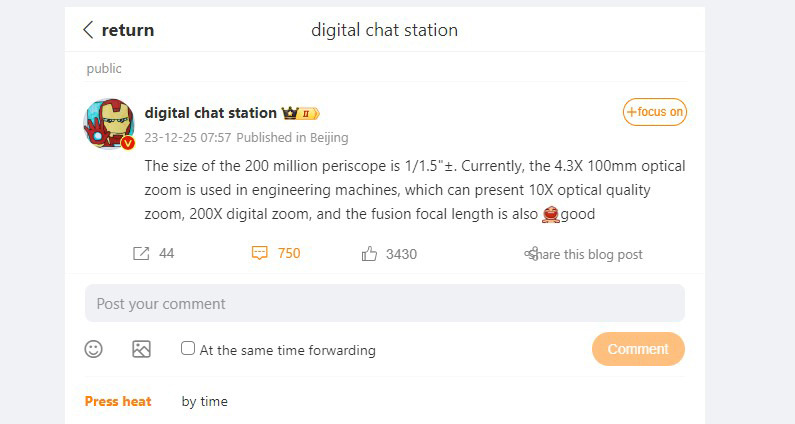Click 'share this blog post' text
Image resolution: width=795 pixels, height=424 pixels.
point(590,254)
